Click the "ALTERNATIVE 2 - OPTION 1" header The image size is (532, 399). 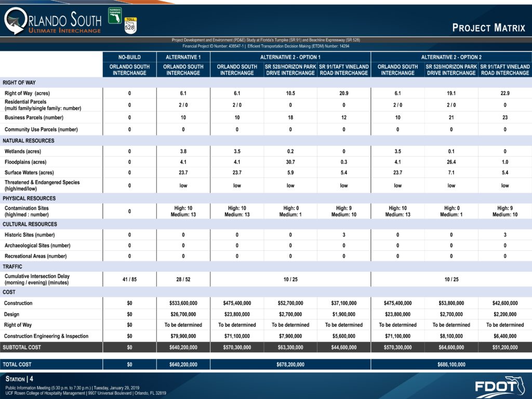[x=290, y=57]
